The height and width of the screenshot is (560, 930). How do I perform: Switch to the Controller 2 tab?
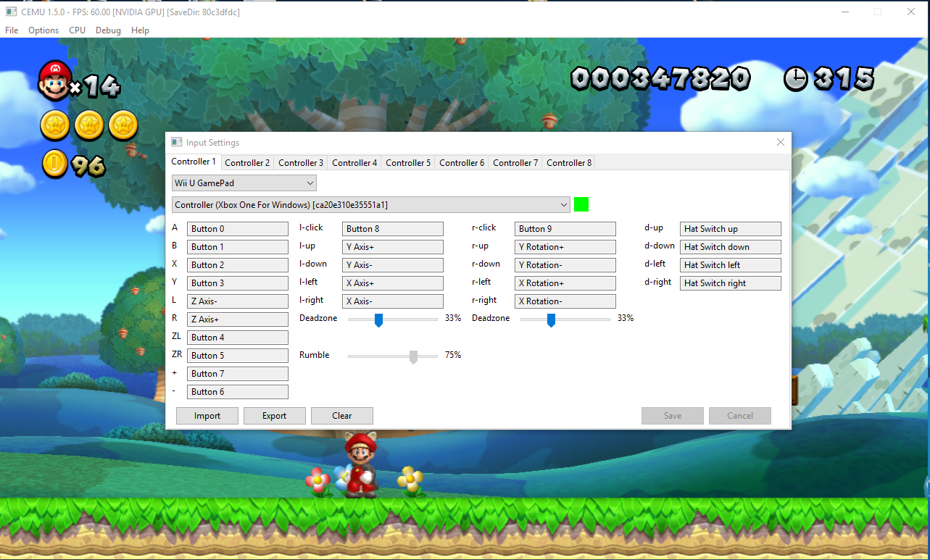(247, 163)
